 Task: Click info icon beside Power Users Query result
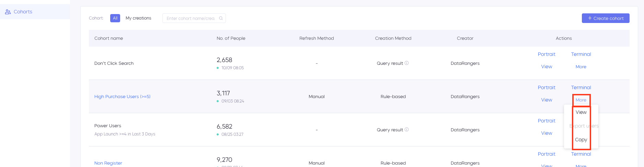tap(406, 130)
